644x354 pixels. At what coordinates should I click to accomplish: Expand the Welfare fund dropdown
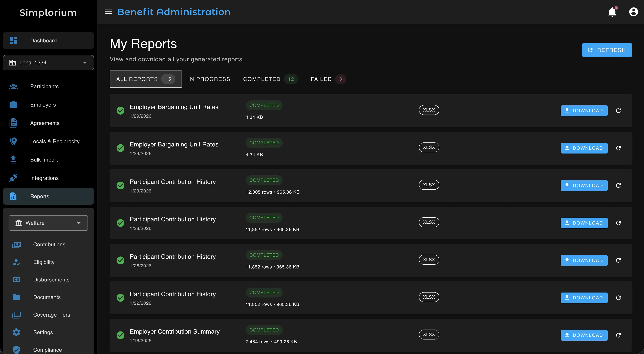48,223
